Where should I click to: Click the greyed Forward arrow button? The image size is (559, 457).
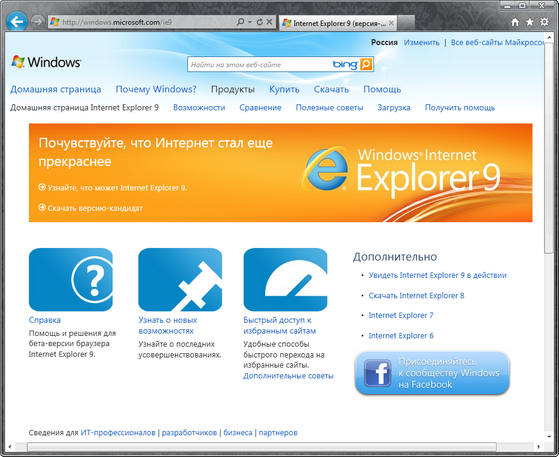(x=37, y=22)
